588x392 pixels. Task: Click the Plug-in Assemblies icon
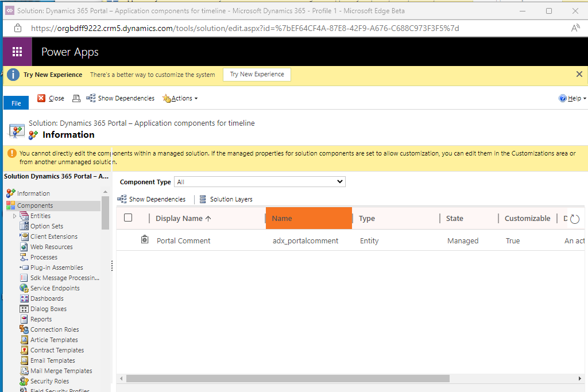pos(24,267)
